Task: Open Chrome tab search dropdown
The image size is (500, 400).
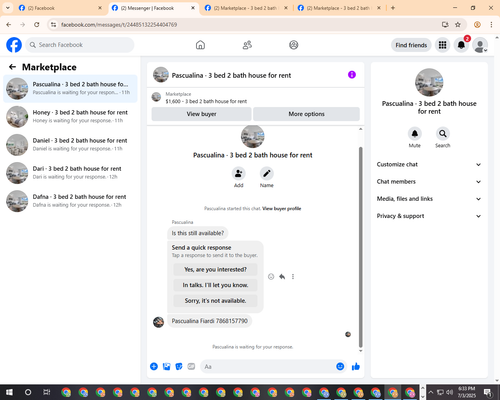Action: point(8,8)
